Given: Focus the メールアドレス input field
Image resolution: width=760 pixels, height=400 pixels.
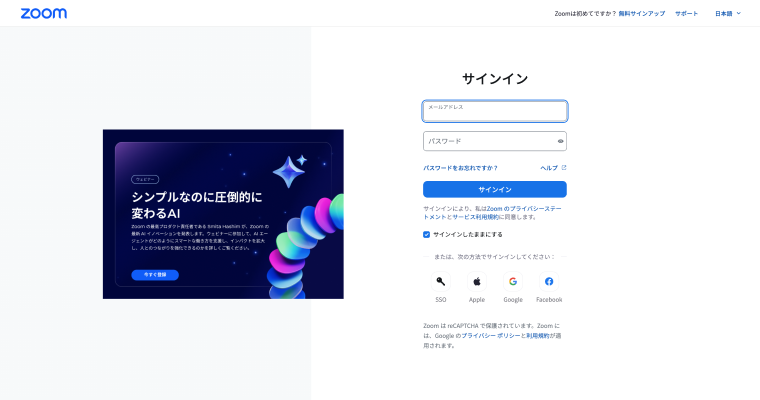Looking at the screenshot, I should [494, 112].
